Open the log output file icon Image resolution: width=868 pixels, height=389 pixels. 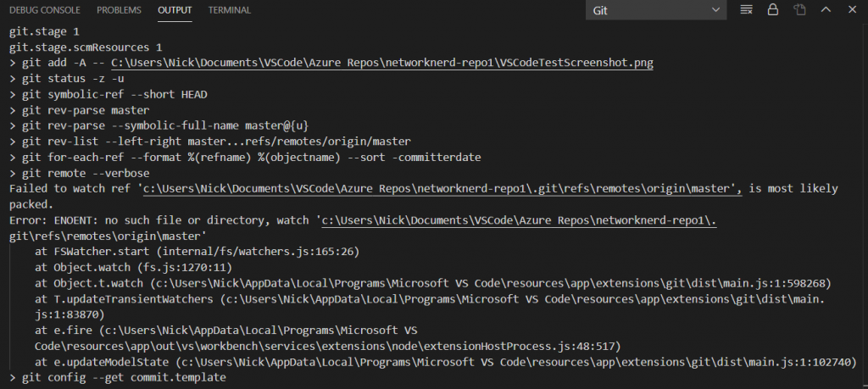798,10
